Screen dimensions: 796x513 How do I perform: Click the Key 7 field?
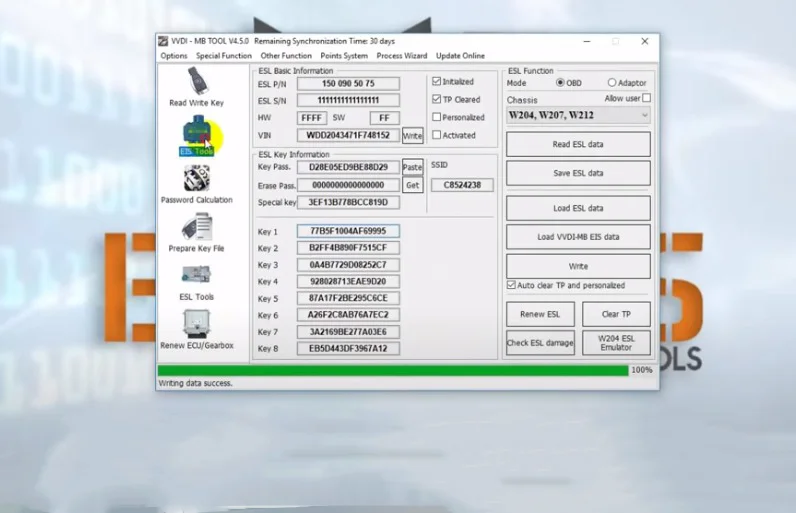[348, 332]
